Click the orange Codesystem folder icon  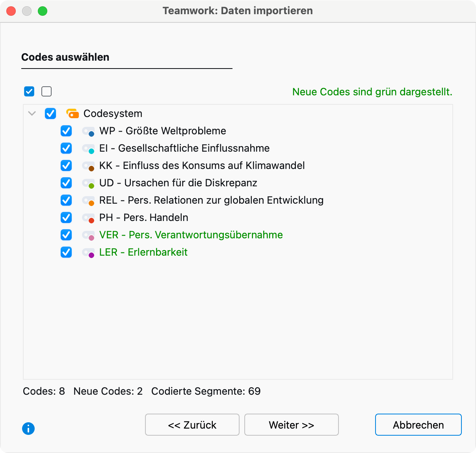73,113
